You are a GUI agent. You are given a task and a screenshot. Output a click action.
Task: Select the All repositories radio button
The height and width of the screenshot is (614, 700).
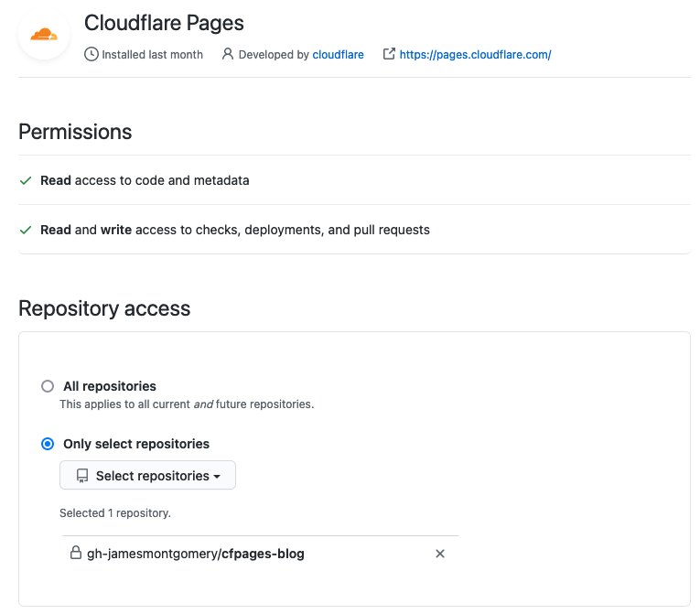pyautogui.click(x=48, y=386)
